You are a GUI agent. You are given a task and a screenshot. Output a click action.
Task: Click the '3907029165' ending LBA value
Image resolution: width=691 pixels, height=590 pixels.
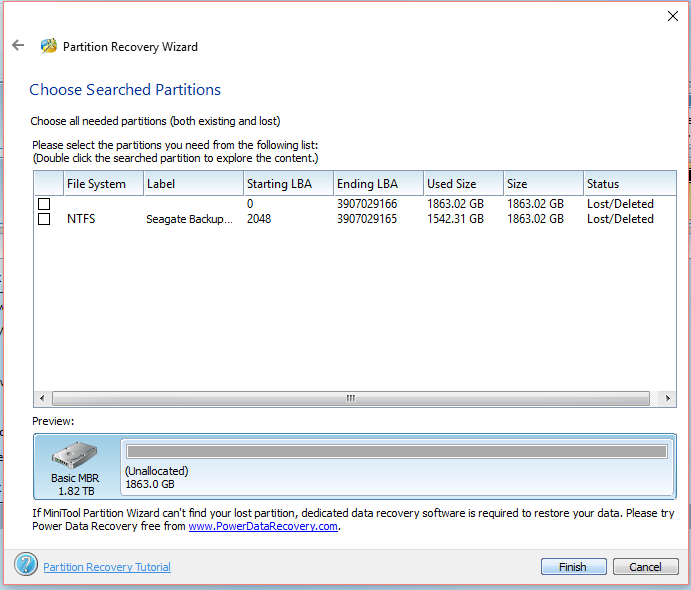tap(367, 219)
